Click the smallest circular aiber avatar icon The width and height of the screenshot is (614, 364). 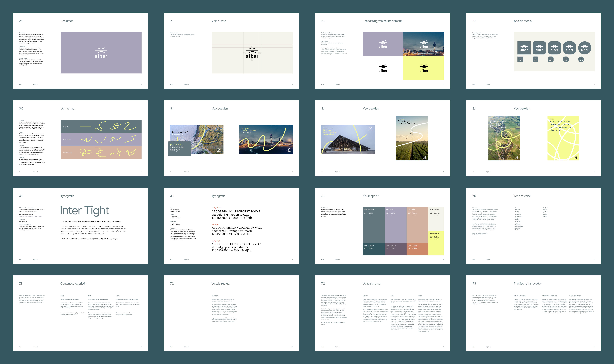(581, 59)
